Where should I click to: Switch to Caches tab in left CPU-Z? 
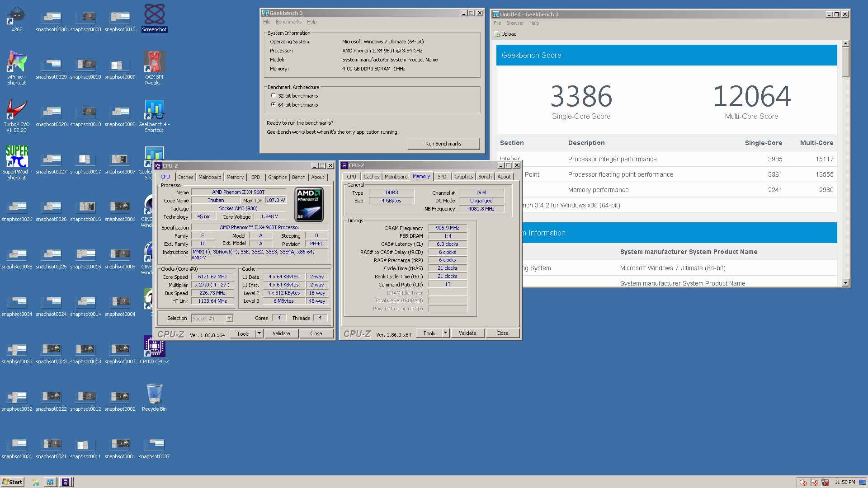point(185,177)
